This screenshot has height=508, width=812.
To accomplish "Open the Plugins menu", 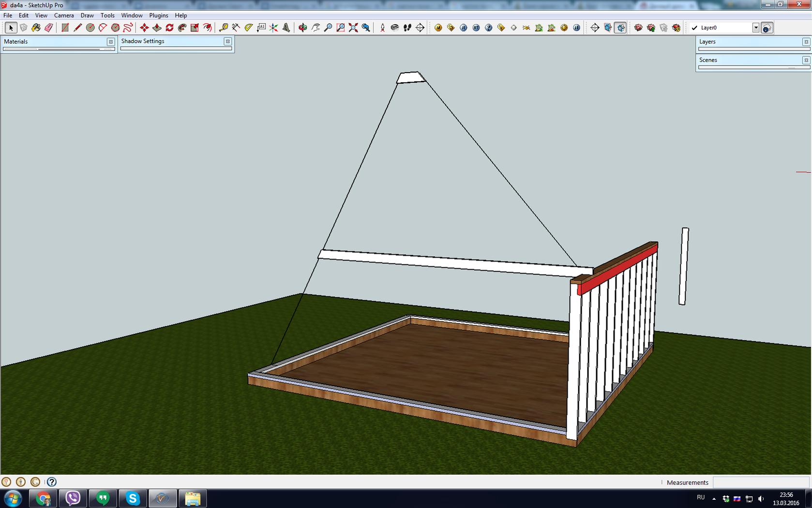I will [x=159, y=15].
